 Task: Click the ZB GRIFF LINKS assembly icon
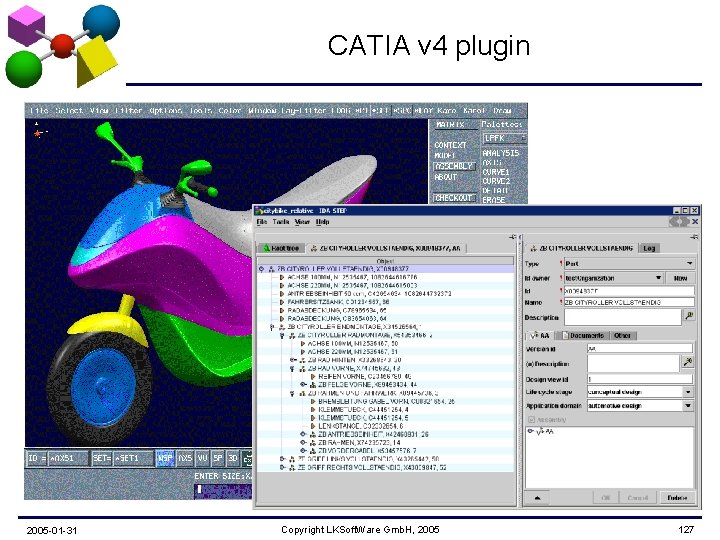tap(292, 459)
